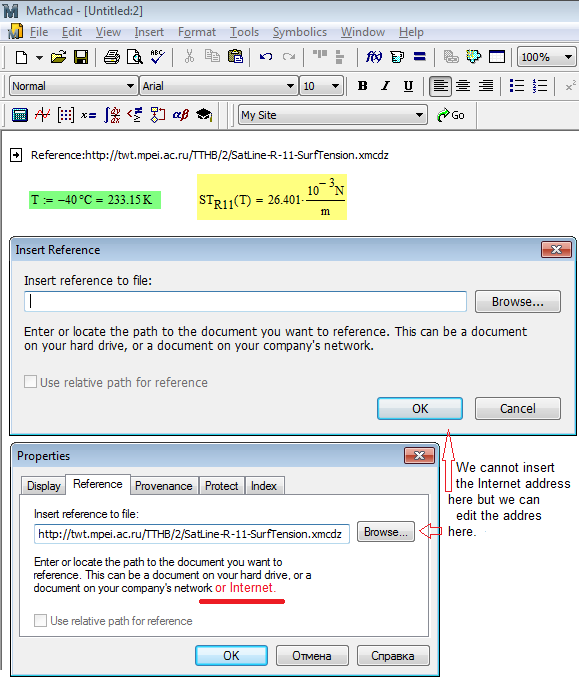579x681 pixels.
Task: Set right text alignment
Action: [486, 86]
